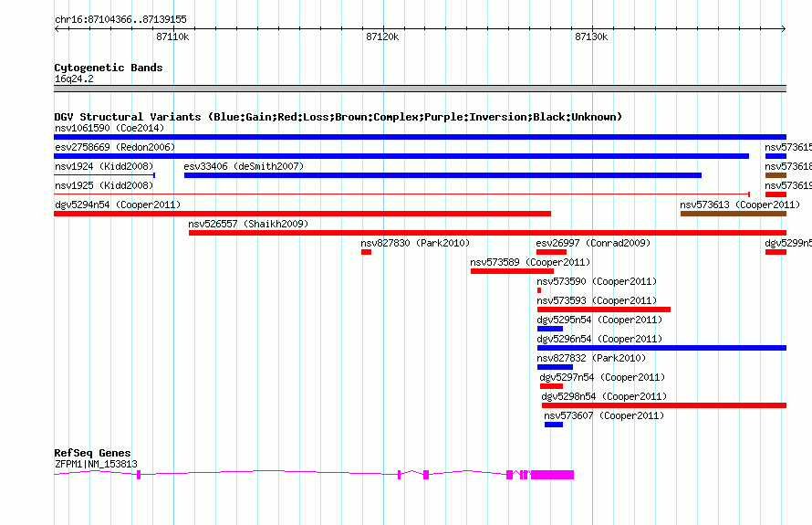Click the Cytogenetic Bands track title
This screenshot has width=812, height=525.
109,68
